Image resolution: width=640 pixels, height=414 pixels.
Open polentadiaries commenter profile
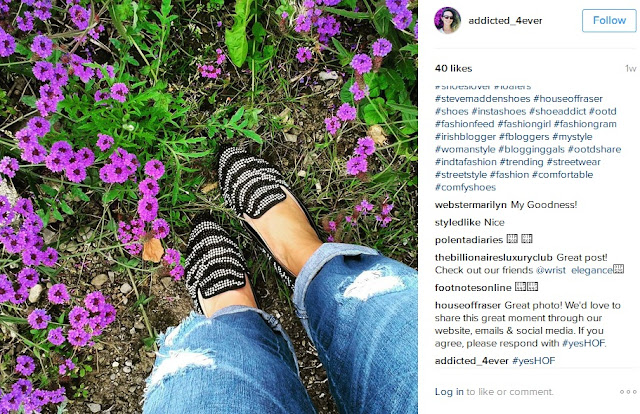469,240
